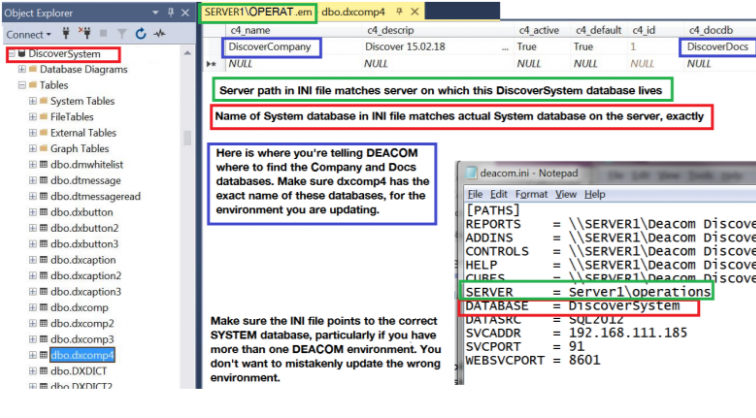Select the new row marker with asterisk
Screen dimensions: 756x418
pyautogui.click(x=211, y=64)
